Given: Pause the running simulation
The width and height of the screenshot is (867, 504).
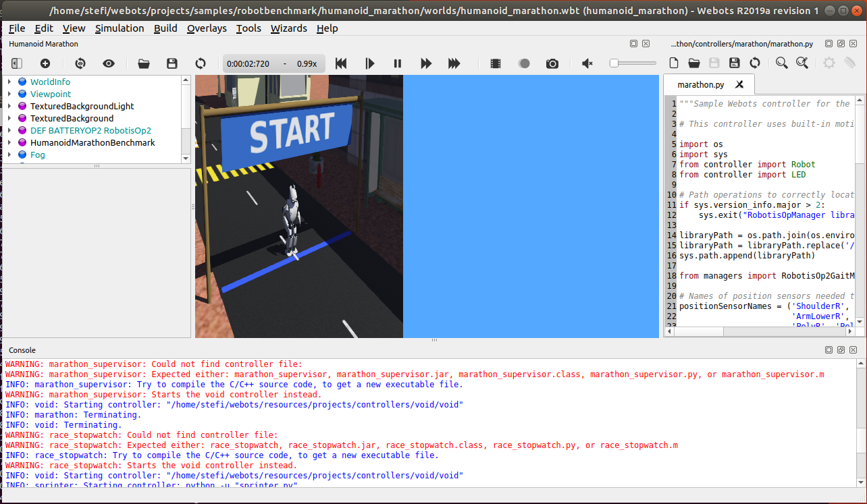Looking at the screenshot, I should [397, 63].
